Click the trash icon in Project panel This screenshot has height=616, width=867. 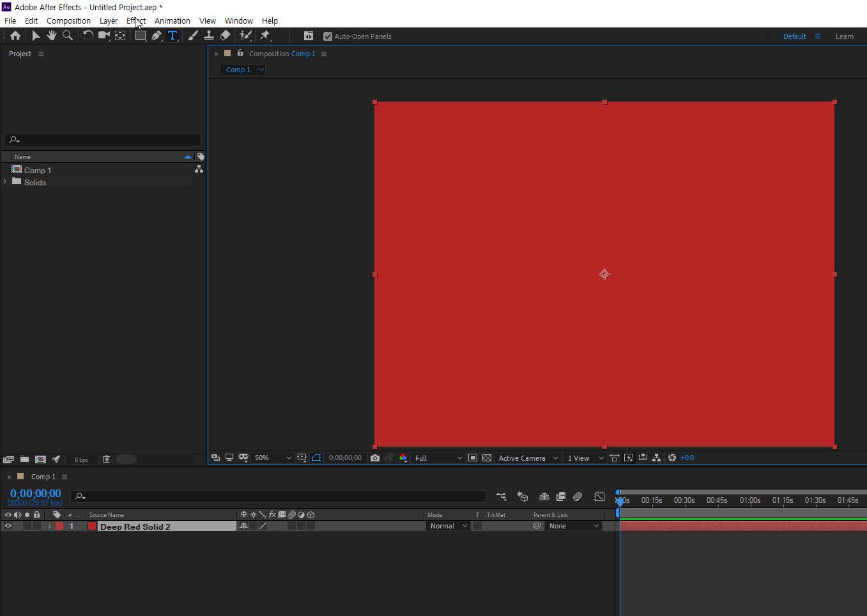107,459
